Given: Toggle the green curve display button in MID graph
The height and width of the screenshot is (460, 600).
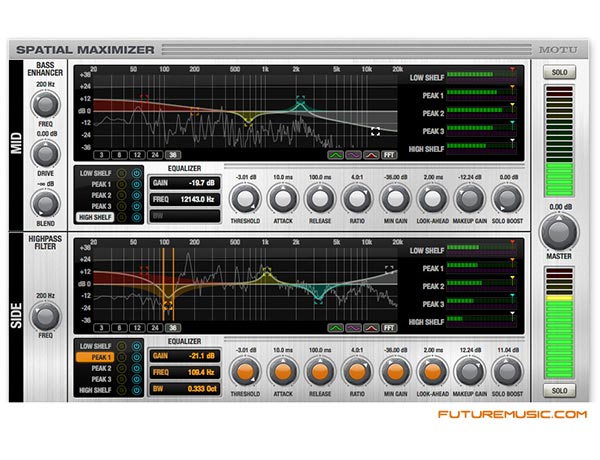Looking at the screenshot, I should [335, 155].
